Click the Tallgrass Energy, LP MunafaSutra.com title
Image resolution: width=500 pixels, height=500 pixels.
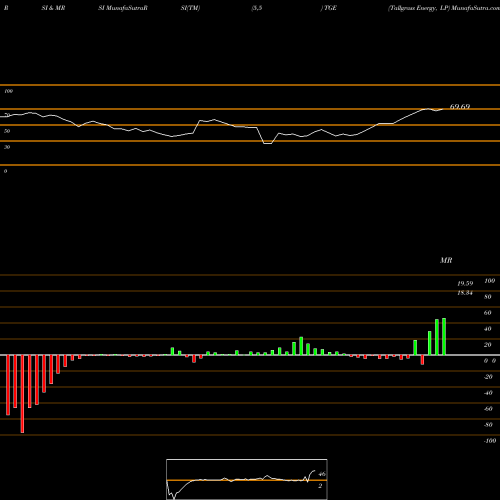tap(443, 8)
